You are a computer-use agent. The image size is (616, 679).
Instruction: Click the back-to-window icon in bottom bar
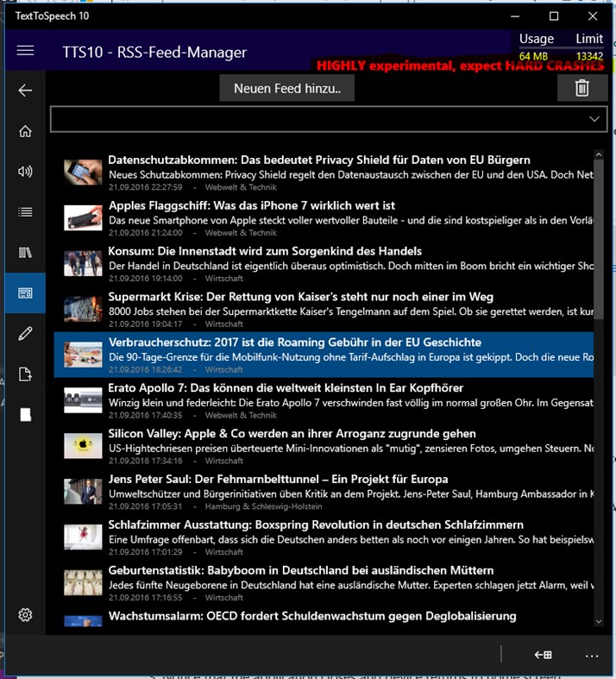[x=543, y=655]
